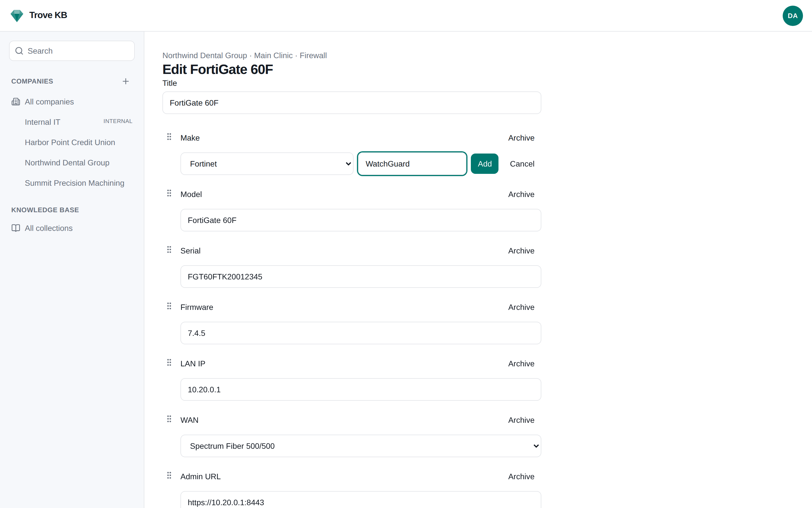The width and height of the screenshot is (812, 508).
Task: Click the All companies building icon
Action: [16, 102]
